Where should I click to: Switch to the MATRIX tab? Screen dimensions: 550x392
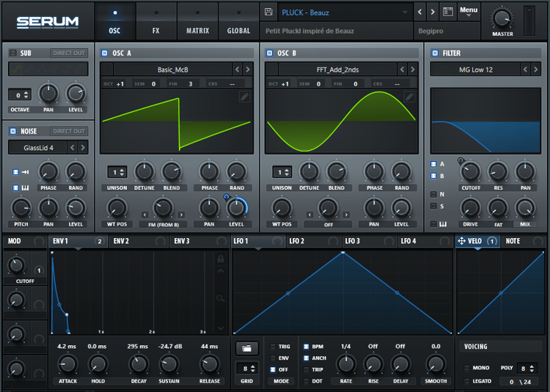point(197,22)
